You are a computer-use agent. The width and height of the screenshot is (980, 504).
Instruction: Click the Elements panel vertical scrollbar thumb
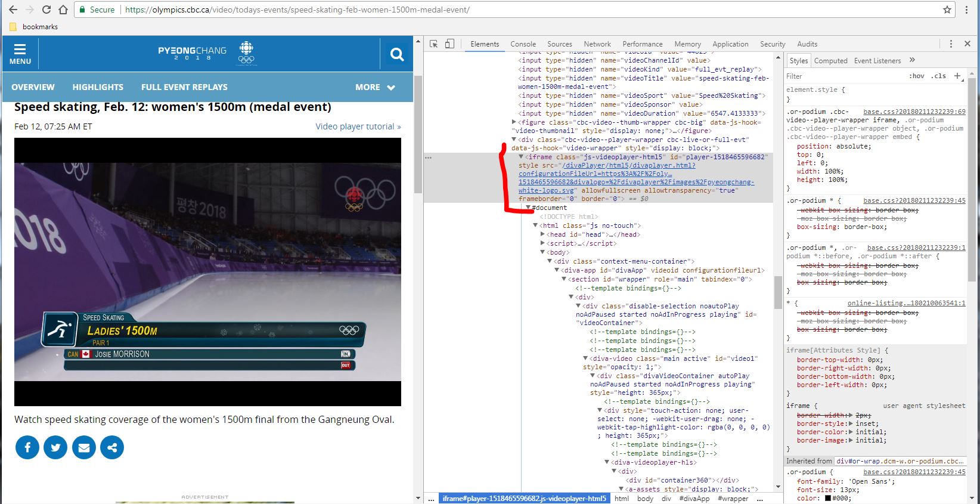777,292
